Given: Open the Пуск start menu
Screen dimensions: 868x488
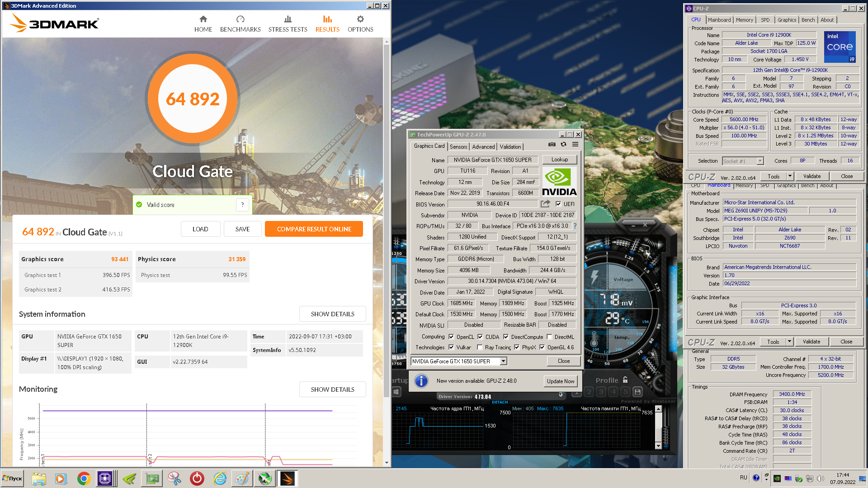Looking at the screenshot, I should point(13,479).
